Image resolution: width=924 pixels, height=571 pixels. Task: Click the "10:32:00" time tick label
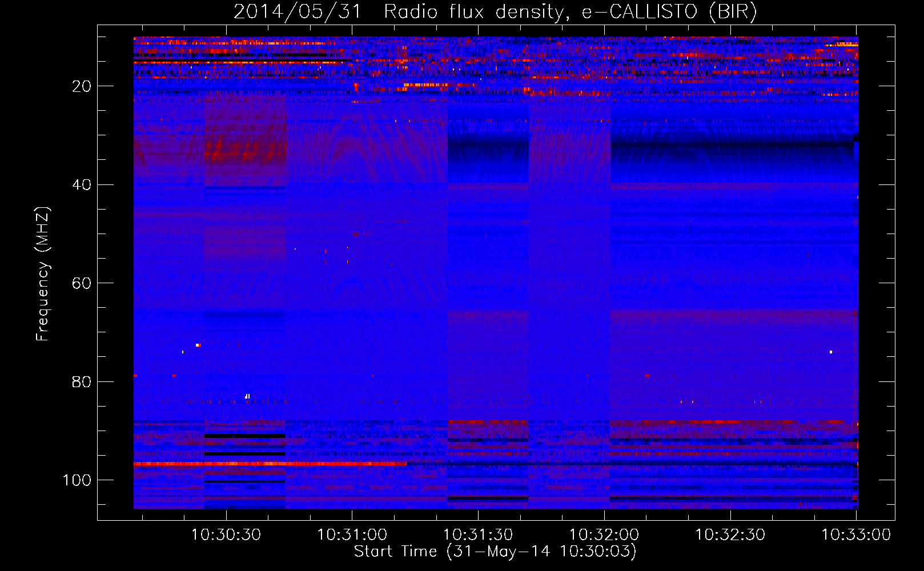604,535
